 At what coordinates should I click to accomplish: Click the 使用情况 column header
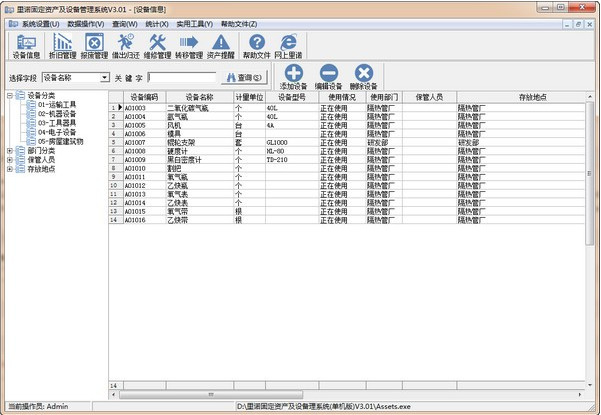pos(342,97)
